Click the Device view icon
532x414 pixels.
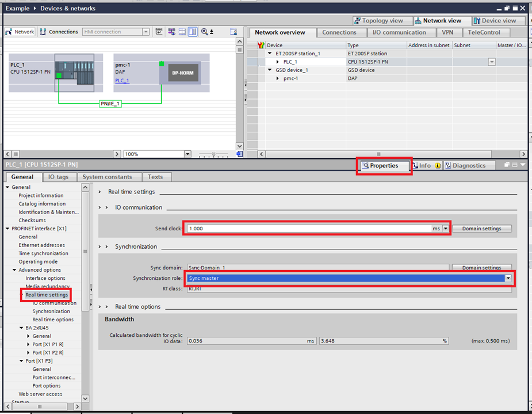[x=496, y=20]
